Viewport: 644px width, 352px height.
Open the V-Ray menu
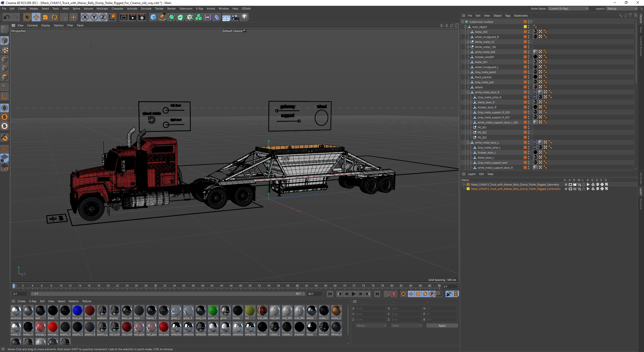point(199,9)
